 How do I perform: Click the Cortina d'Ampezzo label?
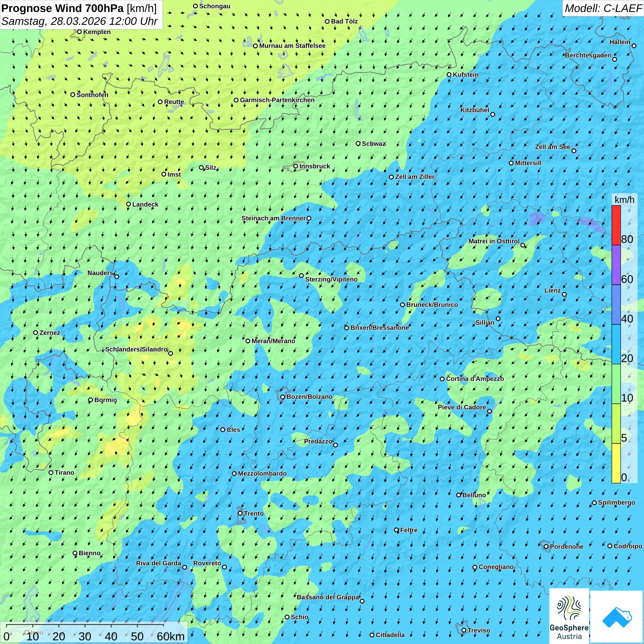(475, 379)
